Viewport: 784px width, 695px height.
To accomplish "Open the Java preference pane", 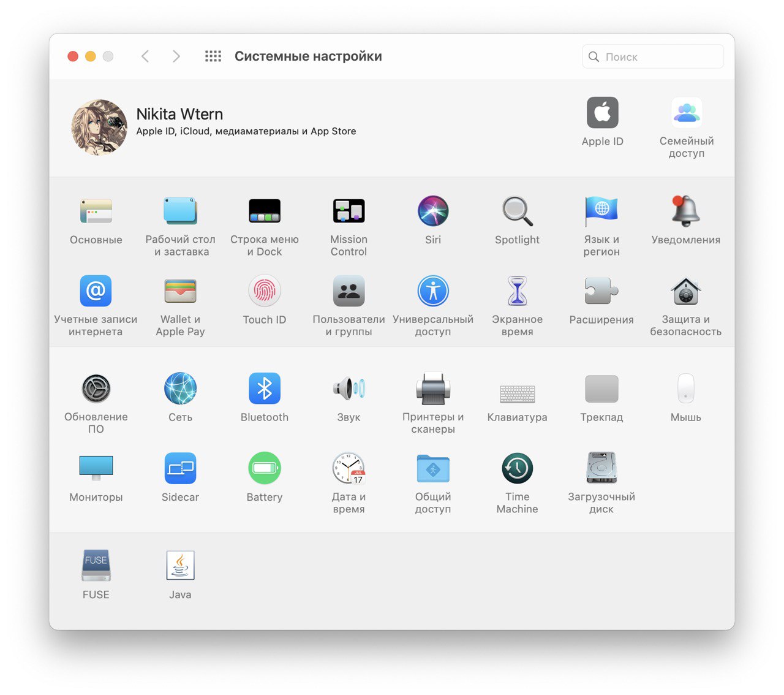I will coord(180,565).
